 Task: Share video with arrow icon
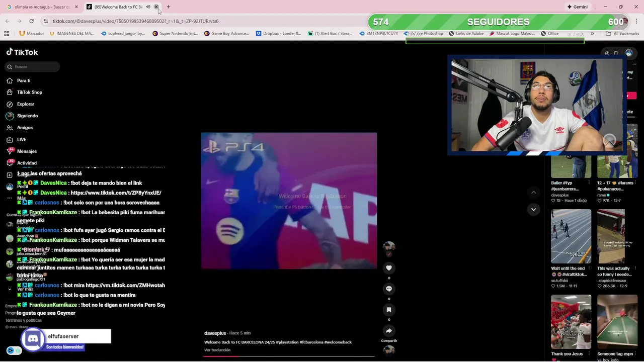[389, 331]
